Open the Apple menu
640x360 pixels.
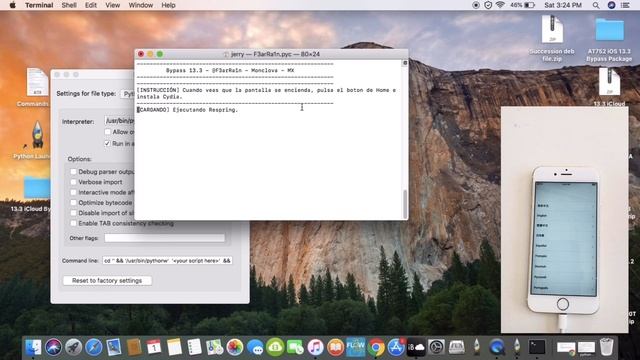coord(12,5)
